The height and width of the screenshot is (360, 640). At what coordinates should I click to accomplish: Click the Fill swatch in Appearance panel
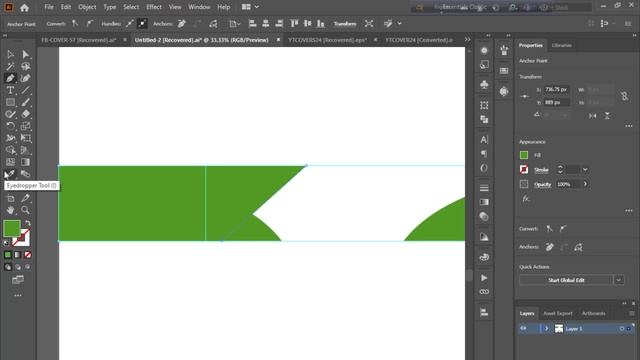(x=524, y=155)
